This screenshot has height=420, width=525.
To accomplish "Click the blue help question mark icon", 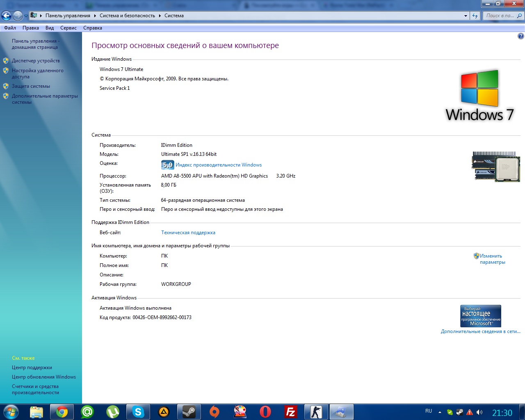I will pyautogui.click(x=520, y=36).
